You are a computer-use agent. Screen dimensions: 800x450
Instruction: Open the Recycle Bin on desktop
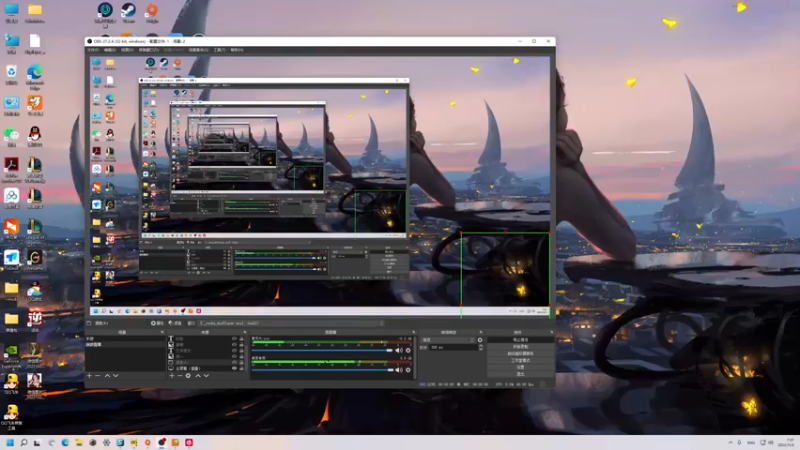click(11, 74)
